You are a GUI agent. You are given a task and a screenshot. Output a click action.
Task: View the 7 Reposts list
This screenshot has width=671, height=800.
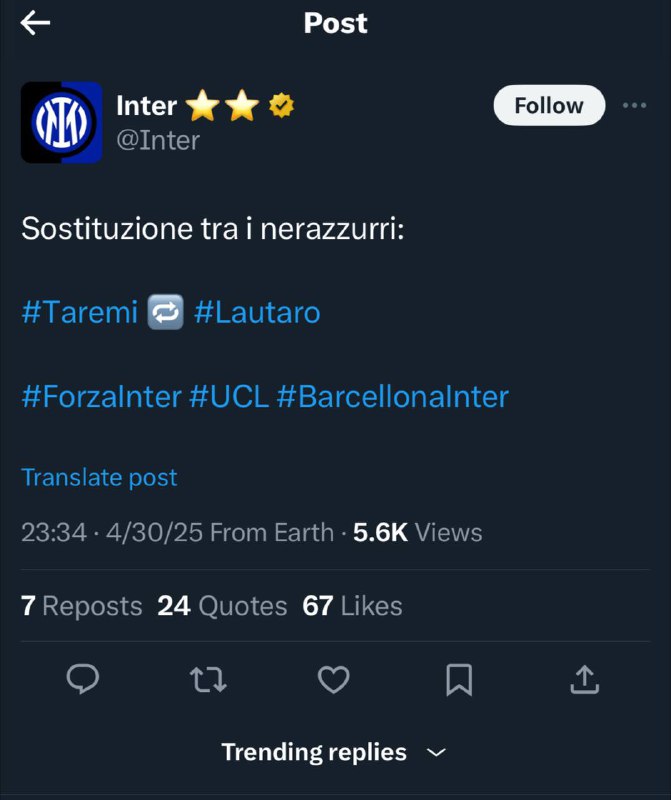(x=82, y=606)
